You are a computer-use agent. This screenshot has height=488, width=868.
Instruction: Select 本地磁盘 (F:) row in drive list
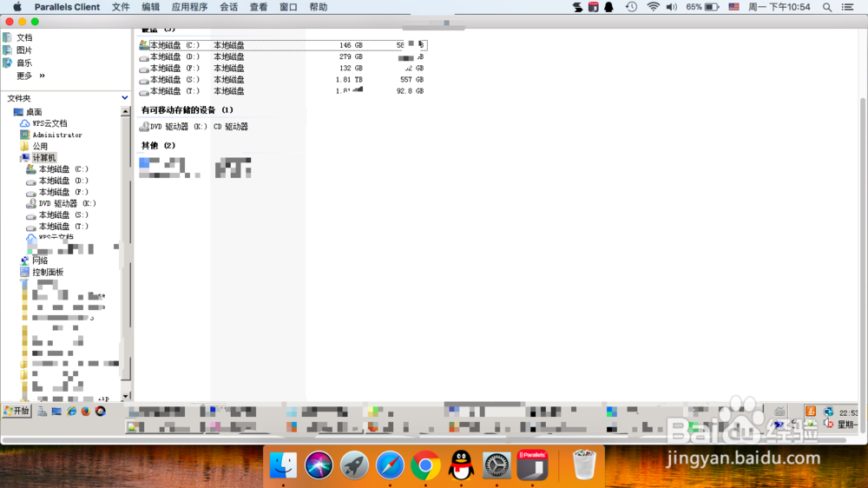(x=282, y=68)
